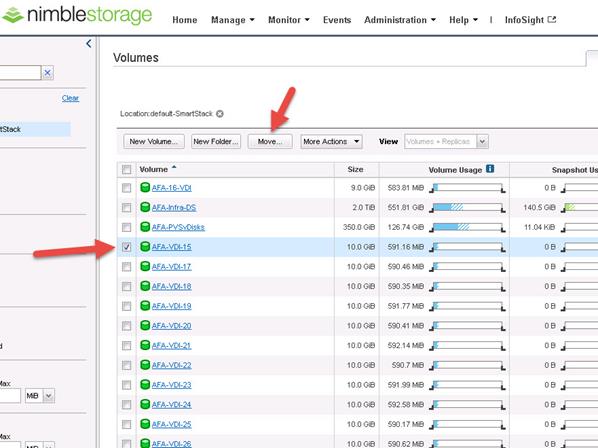Click the New Folder... button
The image size is (598, 448).
pyautogui.click(x=216, y=141)
